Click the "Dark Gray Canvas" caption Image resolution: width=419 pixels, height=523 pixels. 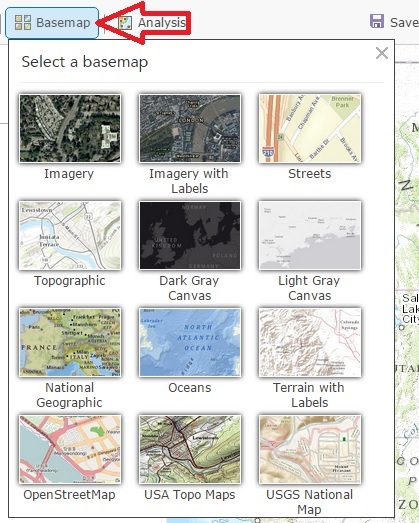click(189, 288)
